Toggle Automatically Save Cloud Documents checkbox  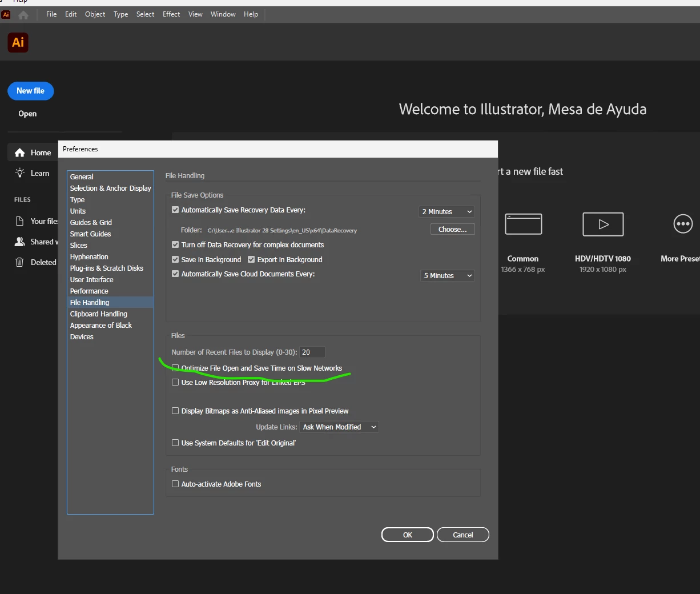[175, 274]
